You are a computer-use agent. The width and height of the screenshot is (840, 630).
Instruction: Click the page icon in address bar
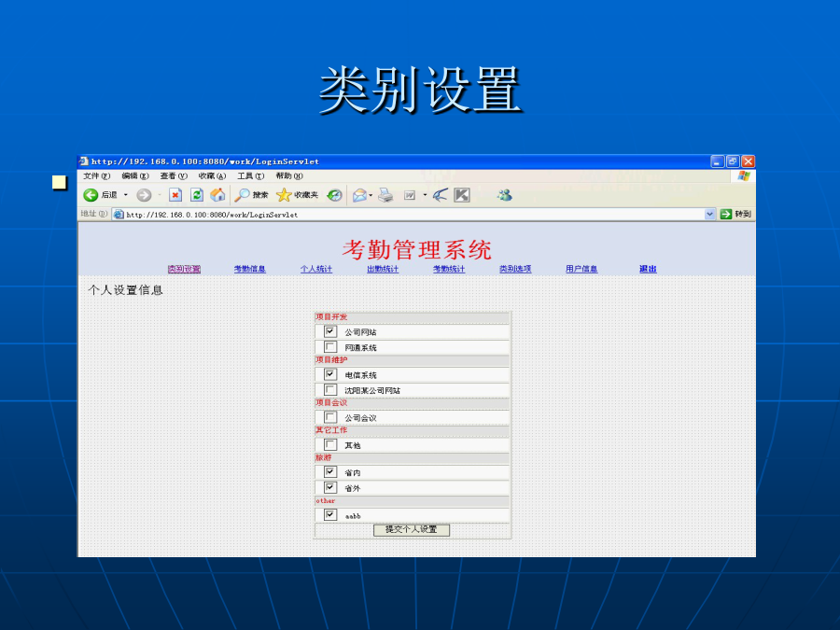pos(119,215)
